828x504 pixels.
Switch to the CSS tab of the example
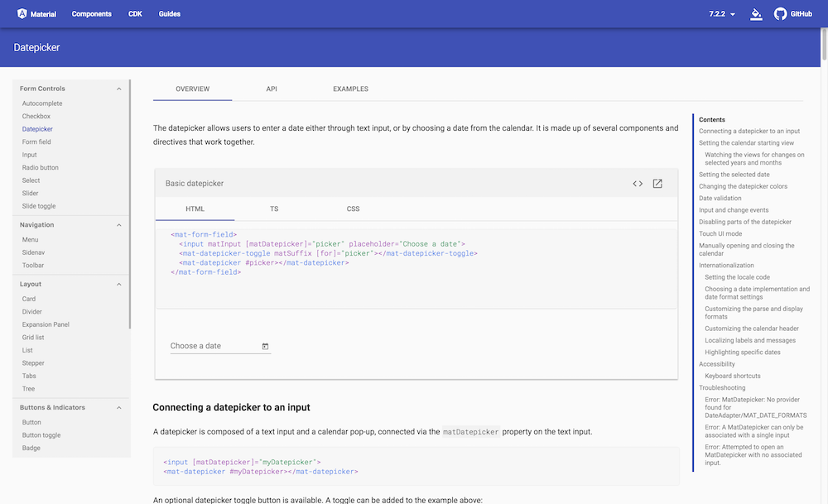353,209
